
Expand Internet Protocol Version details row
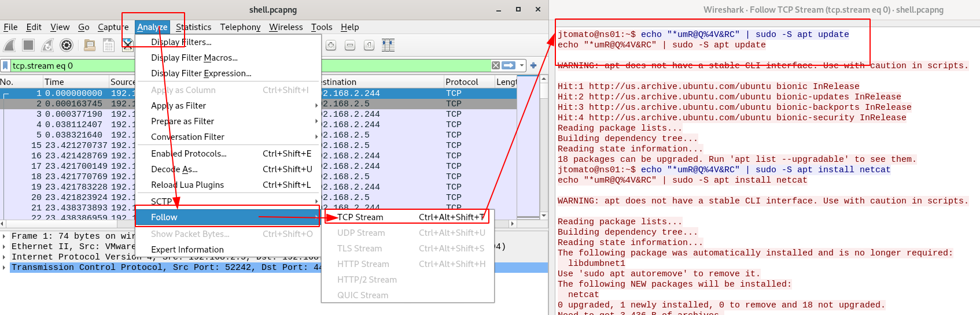click(x=5, y=257)
